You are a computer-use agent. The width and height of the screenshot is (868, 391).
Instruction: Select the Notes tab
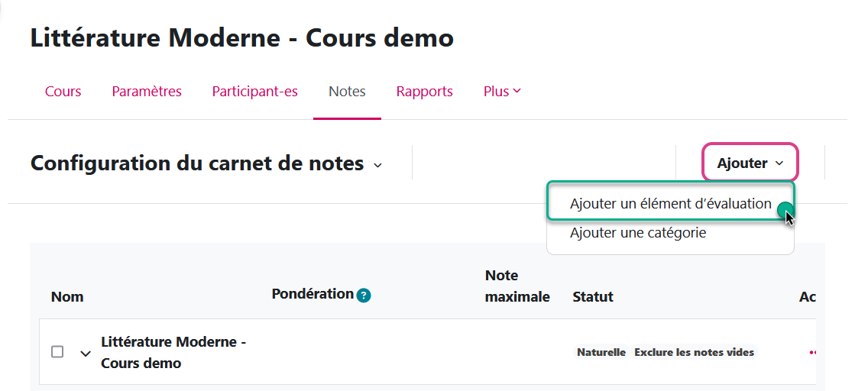347,92
